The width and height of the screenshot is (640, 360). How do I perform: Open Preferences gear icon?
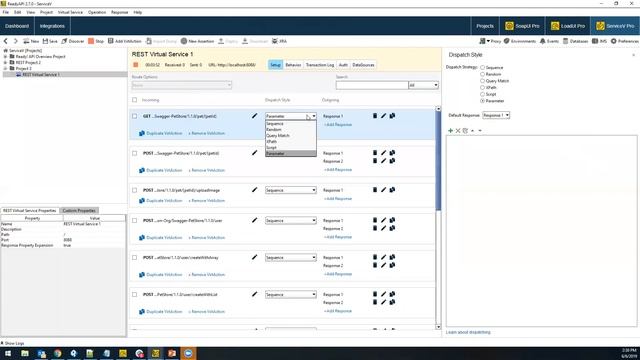pyautogui.click(x=624, y=41)
